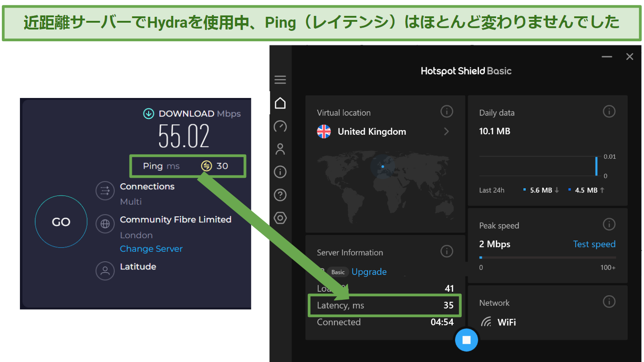Screen dimensions: 644x362
Task: Show info for Daily data card
Action: (609, 111)
